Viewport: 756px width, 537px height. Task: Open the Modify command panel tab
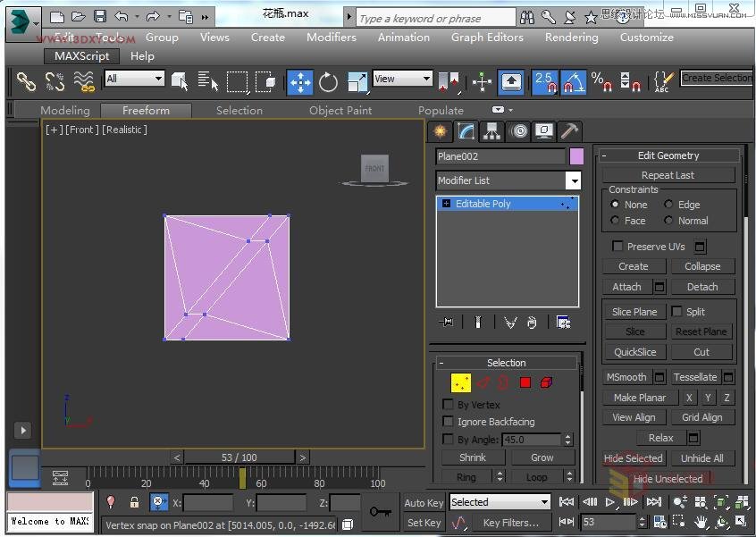point(466,131)
